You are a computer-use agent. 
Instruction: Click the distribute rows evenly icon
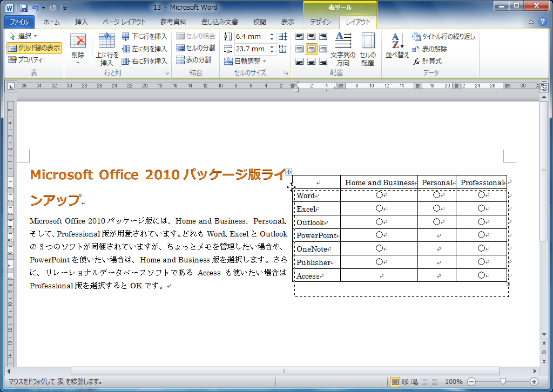pyautogui.click(x=283, y=36)
